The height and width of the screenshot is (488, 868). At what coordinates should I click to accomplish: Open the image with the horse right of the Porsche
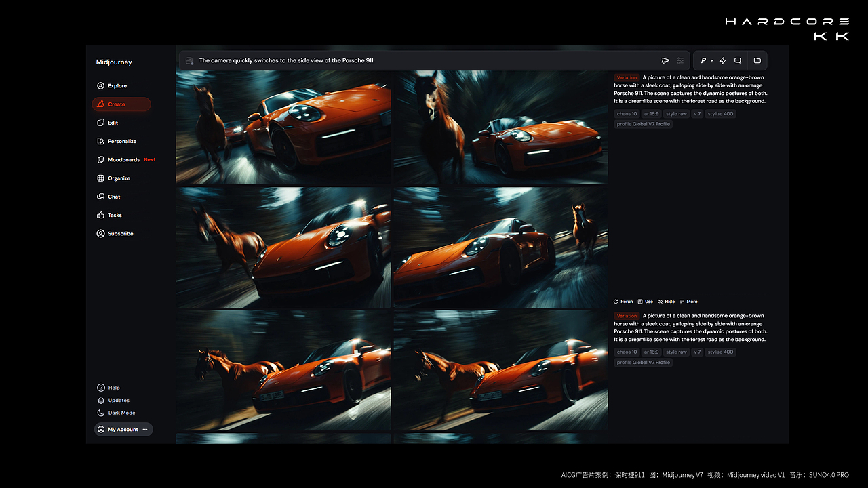[500, 248]
